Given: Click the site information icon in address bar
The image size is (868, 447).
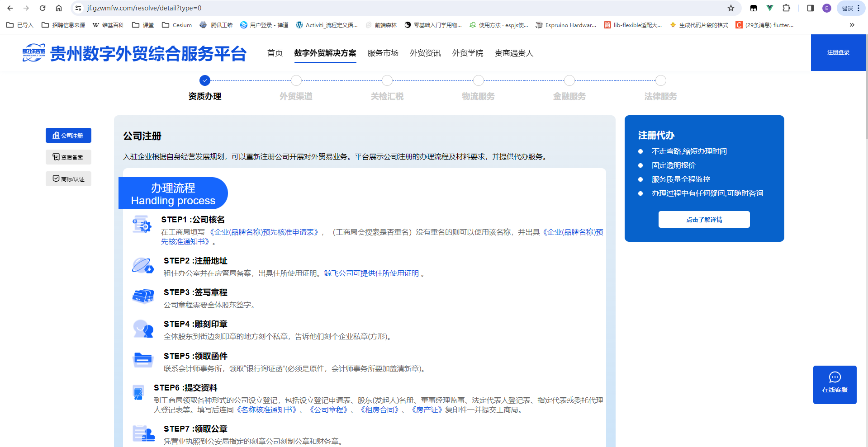Looking at the screenshot, I should pos(78,8).
